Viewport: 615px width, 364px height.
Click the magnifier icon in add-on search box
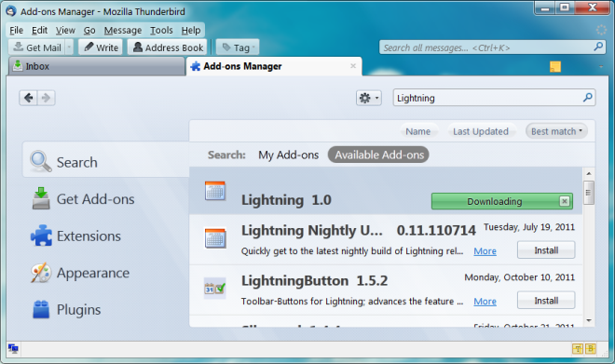(x=588, y=97)
